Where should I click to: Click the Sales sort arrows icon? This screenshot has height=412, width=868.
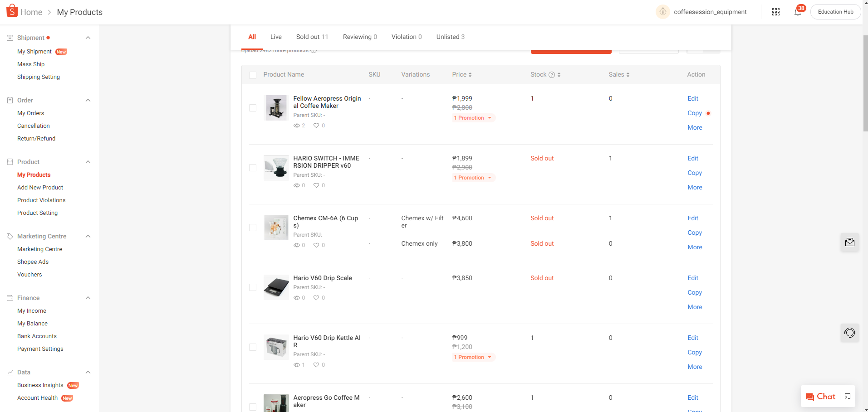coord(628,75)
